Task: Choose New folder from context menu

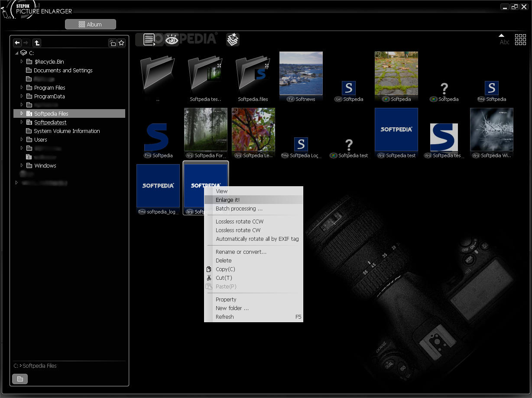Action: [x=253, y=308]
